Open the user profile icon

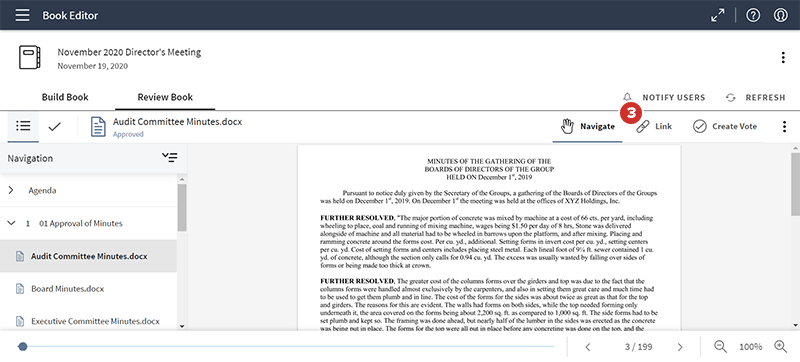[781, 16]
